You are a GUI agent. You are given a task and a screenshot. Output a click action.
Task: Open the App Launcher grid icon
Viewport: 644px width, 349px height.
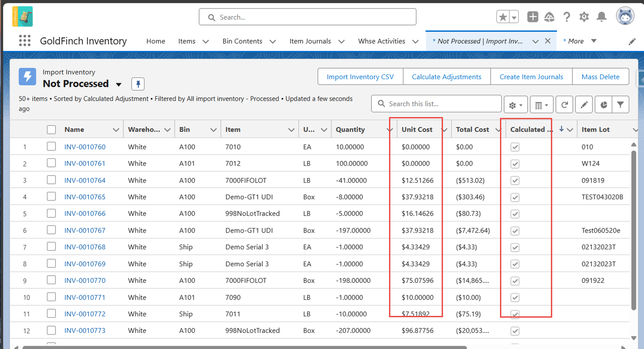(25, 41)
